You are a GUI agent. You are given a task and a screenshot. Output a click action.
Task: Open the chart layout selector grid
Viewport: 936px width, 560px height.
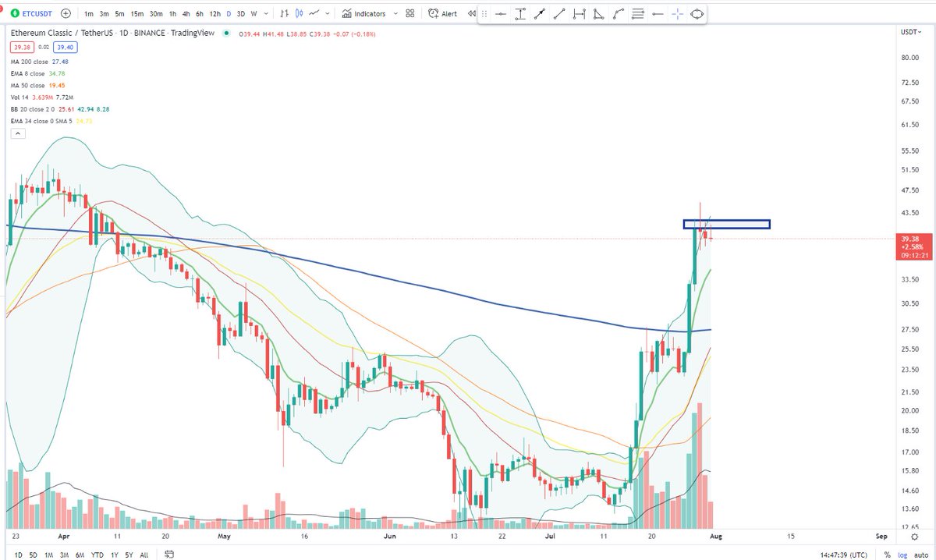click(x=410, y=13)
